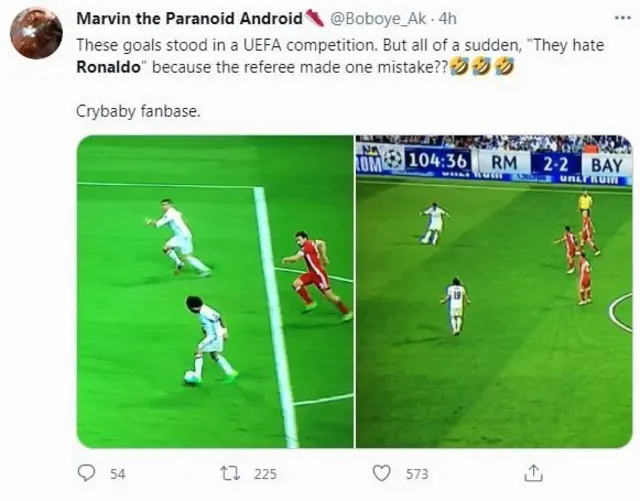Open Marvin the Paranoid Android display name
640x501 pixels.
(x=189, y=18)
